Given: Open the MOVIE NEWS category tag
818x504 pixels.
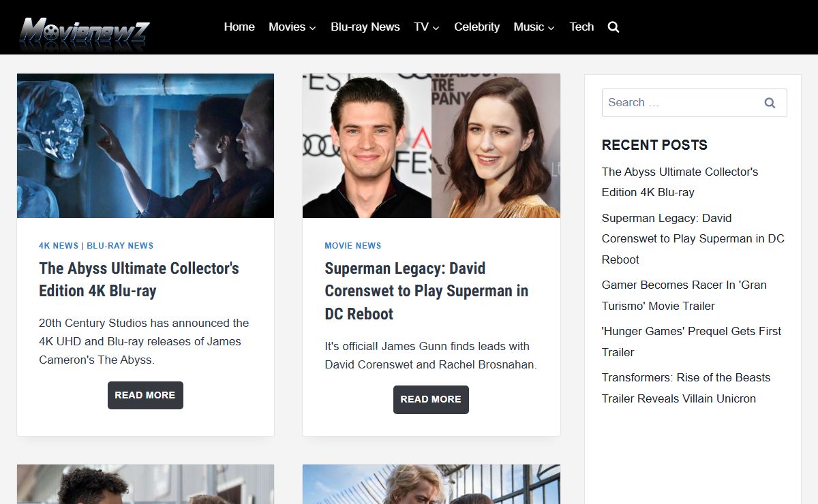Looking at the screenshot, I should [353, 246].
